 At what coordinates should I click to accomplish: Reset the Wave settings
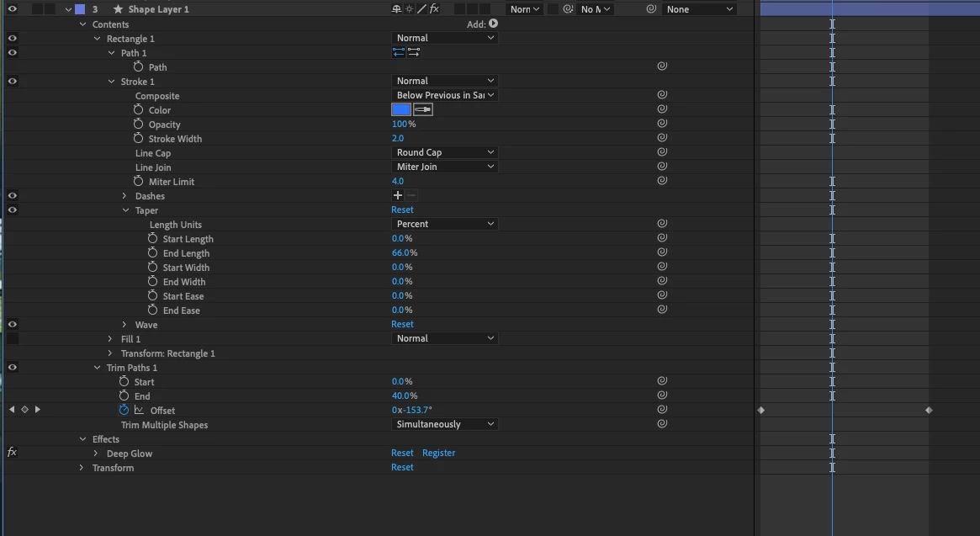click(x=402, y=324)
